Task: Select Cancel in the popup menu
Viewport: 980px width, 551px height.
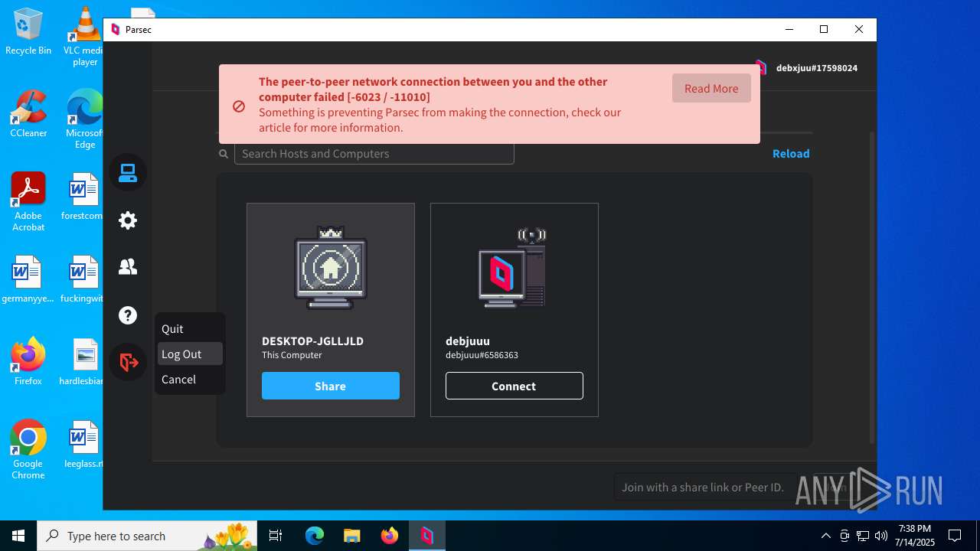Action: [x=190, y=379]
